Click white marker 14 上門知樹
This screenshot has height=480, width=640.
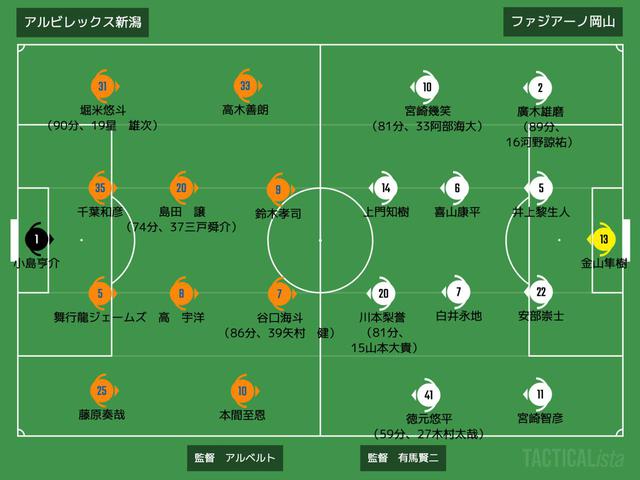coord(384,188)
